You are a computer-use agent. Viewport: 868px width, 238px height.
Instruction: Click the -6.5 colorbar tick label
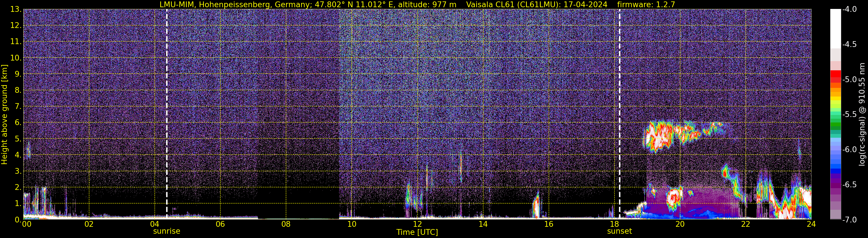850,184
